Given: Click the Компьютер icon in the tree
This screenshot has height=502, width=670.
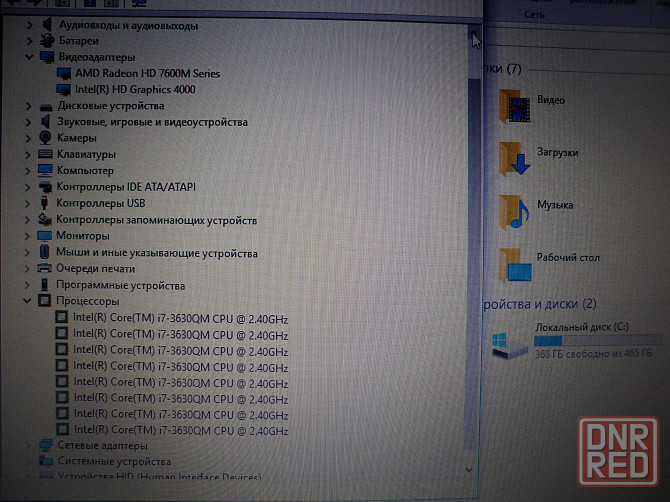Looking at the screenshot, I should [x=45, y=170].
